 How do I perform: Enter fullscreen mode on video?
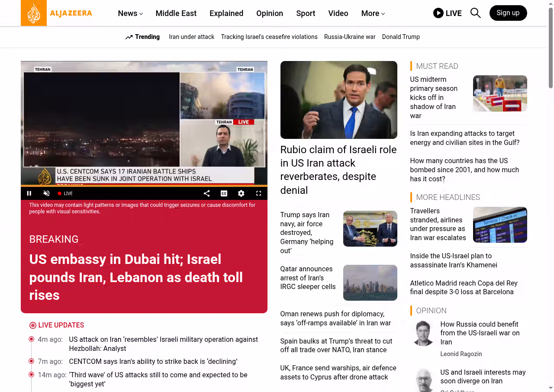tap(258, 193)
